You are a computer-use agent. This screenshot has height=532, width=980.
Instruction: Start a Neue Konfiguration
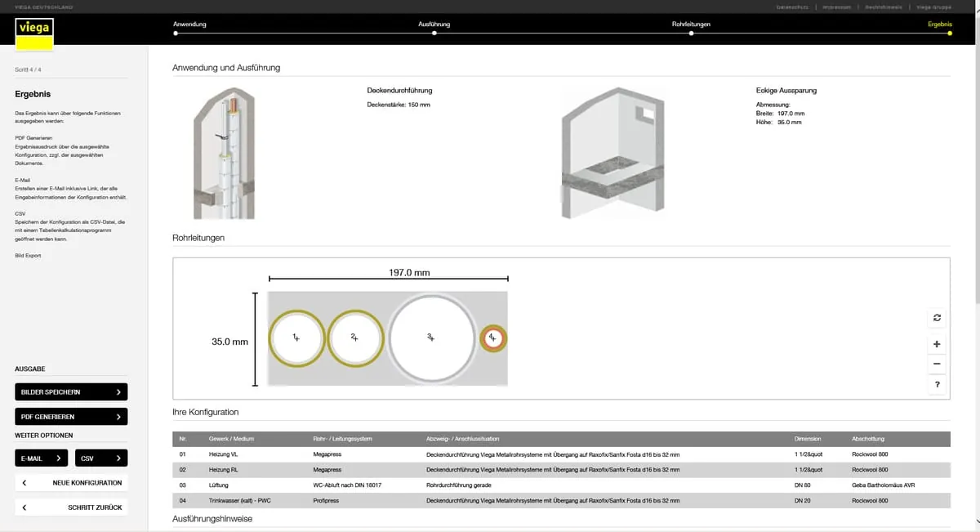click(71, 483)
